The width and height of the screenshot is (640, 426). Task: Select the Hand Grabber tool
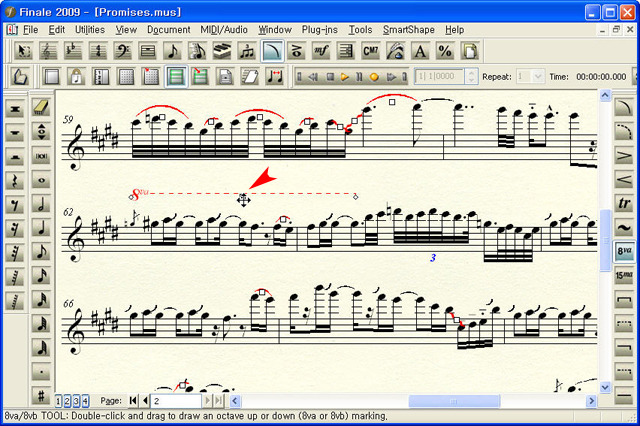[x=20, y=76]
